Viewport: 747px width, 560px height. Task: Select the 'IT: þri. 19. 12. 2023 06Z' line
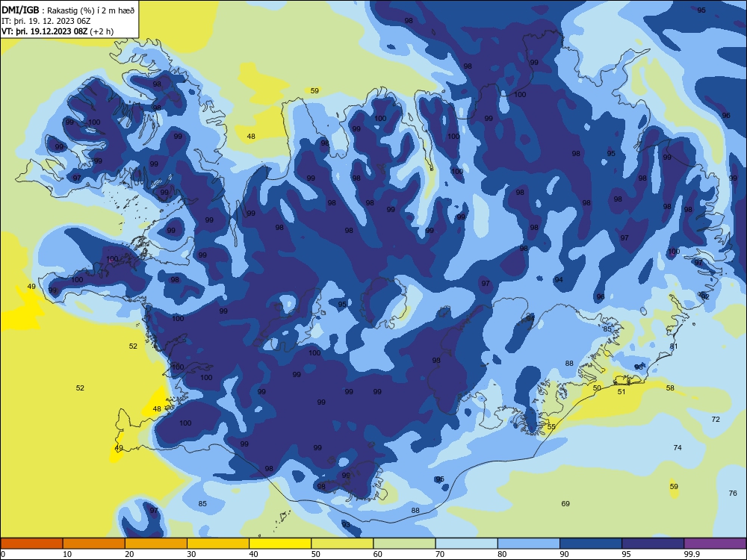[46, 20]
